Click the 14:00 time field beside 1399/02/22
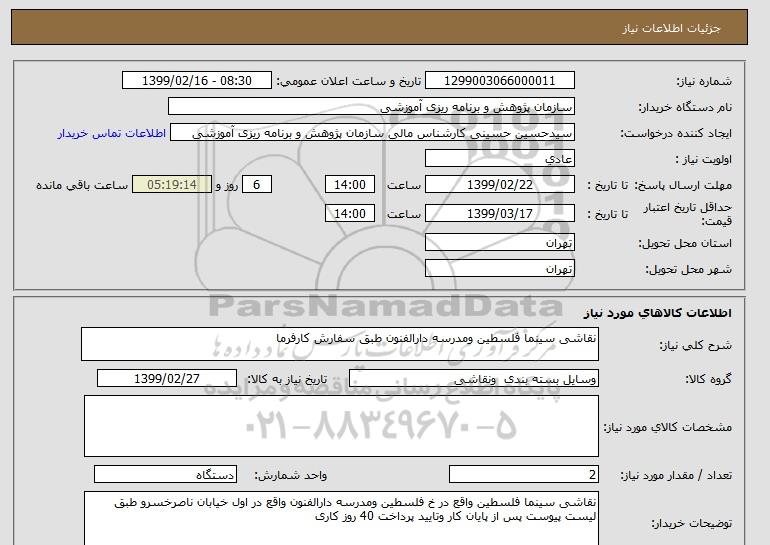The width and height of the screenshot is (770, 545). [x=350, y=185]
